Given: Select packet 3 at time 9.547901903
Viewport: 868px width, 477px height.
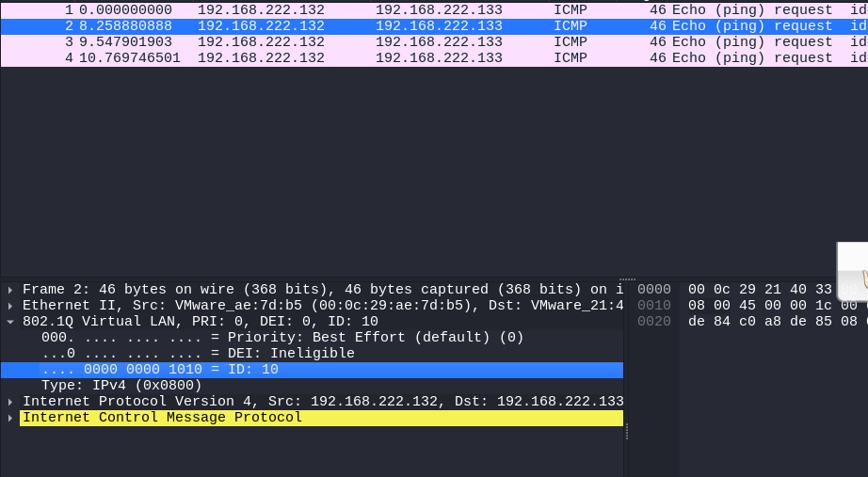Looking at the screenshot, I should pos(434,42).
